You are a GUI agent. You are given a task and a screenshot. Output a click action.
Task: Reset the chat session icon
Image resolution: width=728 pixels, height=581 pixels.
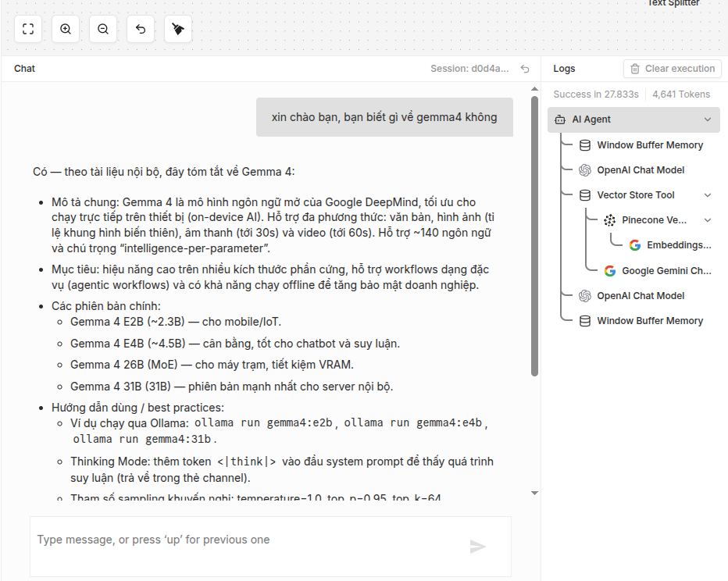coord(525,69)
